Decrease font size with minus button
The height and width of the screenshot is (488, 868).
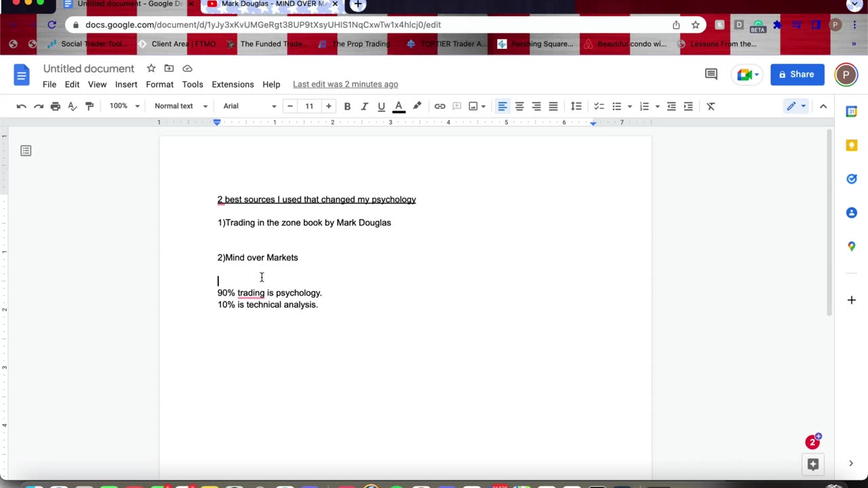[290, 106]
